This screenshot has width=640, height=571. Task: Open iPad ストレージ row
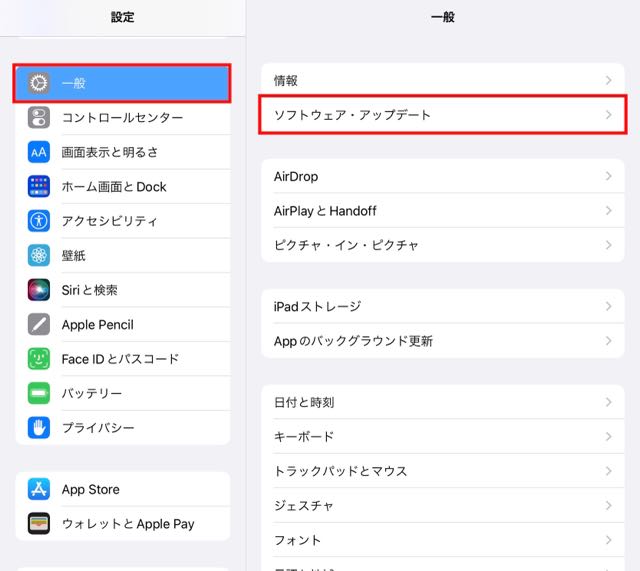pos(443,306)
